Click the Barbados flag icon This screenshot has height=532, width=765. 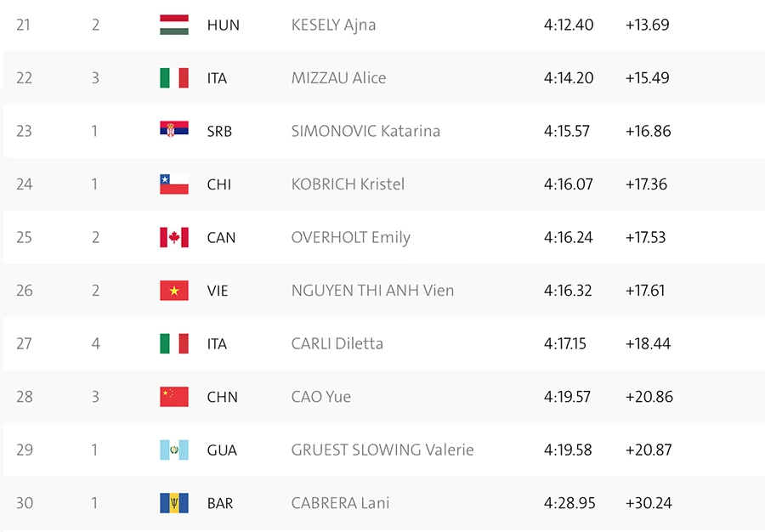coord(174,503)
